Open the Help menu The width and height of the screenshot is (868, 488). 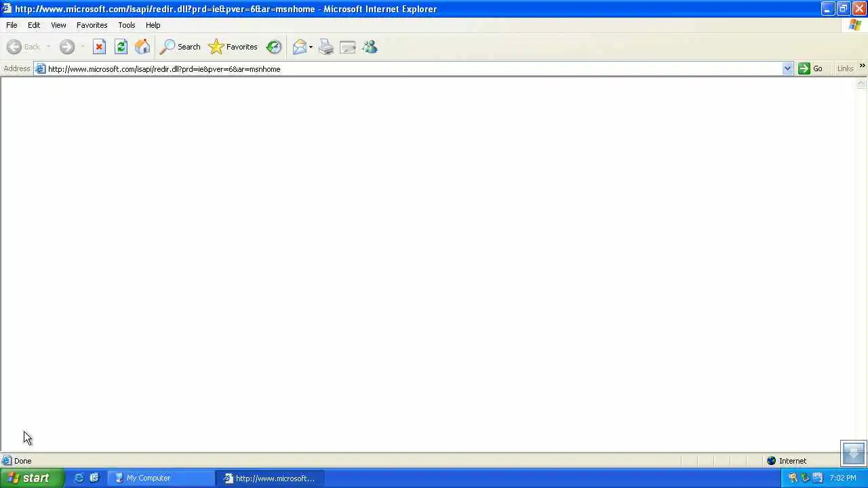pos(153,25)
